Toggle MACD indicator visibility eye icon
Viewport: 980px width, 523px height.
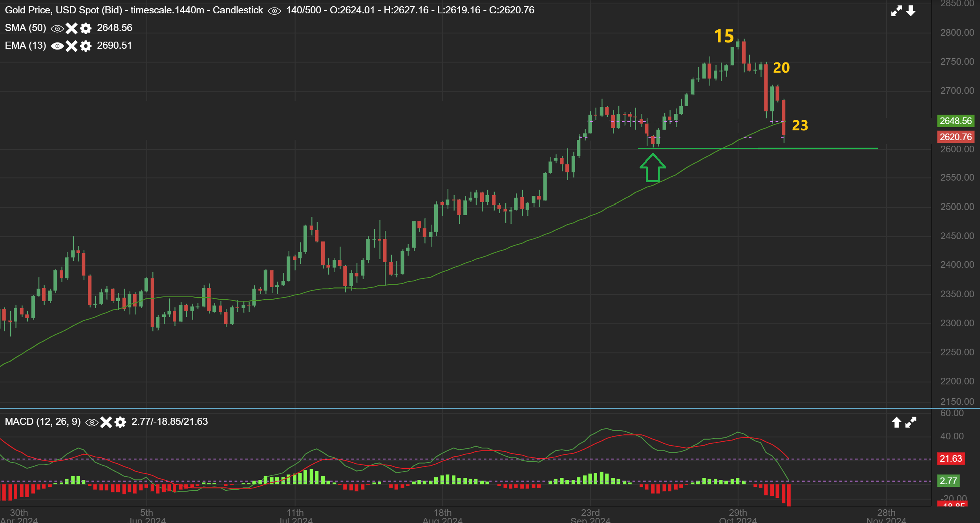click(x=92, y=422)
